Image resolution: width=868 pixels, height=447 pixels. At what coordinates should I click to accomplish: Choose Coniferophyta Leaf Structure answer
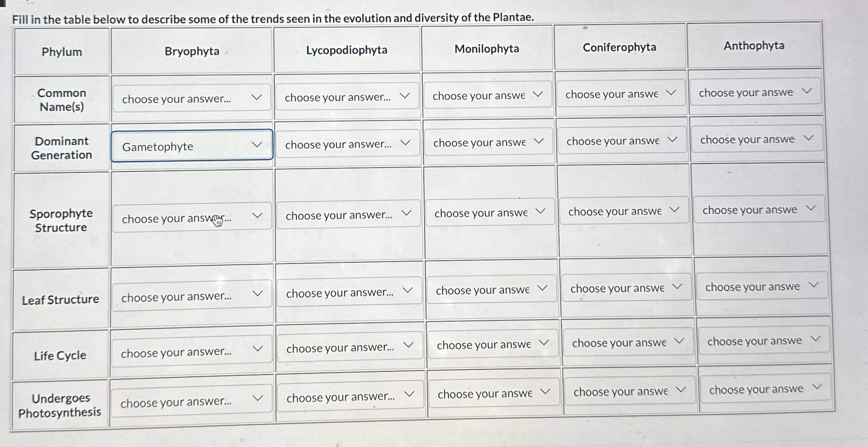point(626,287)
